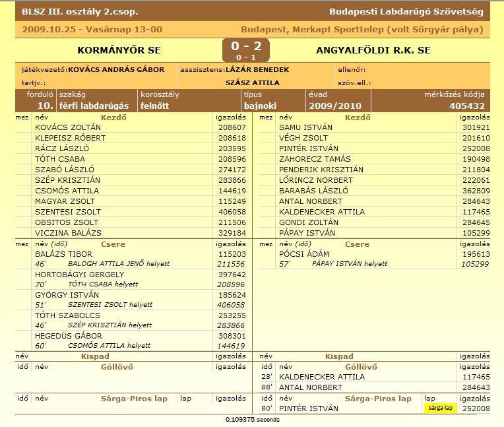Select starter SZENTESI ZSOLT row

(x=131, y=212)
